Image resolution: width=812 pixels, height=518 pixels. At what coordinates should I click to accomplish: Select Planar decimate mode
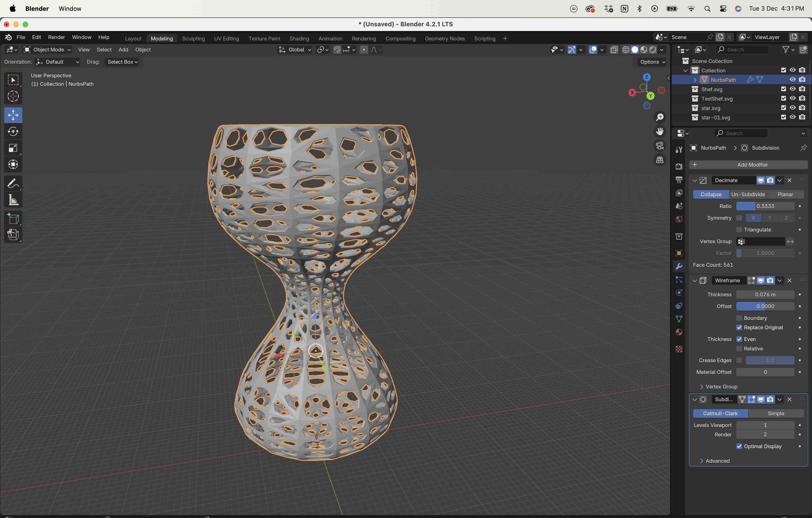[x=785, y=195]
